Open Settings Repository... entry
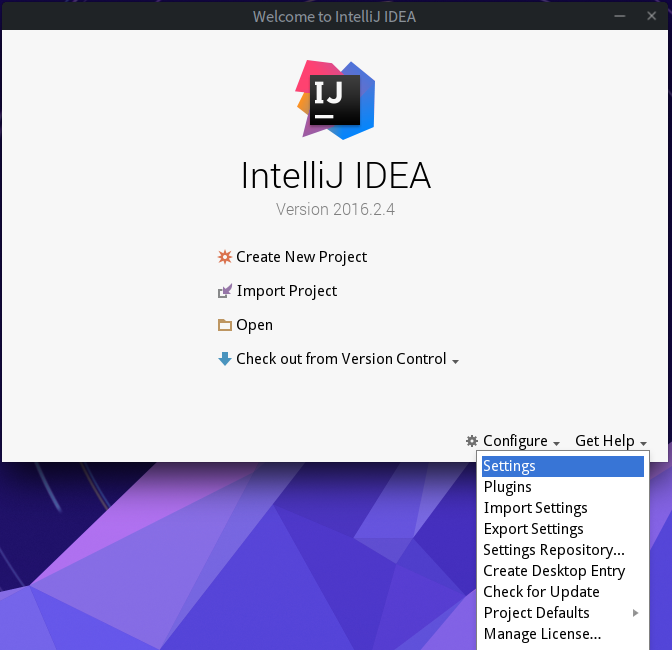 pyautogui.click(x=563, y=550)
